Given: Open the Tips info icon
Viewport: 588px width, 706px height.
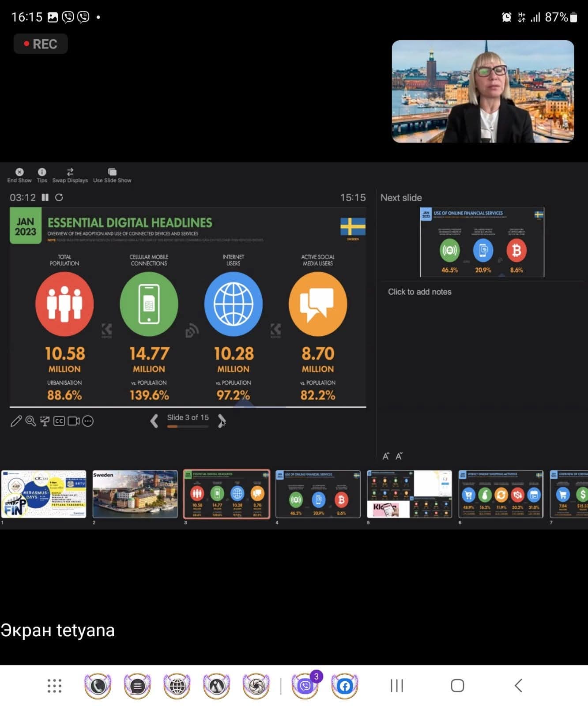Looking at the screenshot, I should point(42,172).
